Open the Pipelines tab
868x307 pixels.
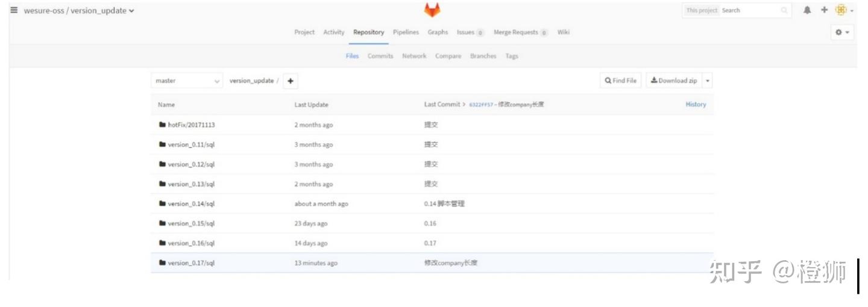pos(406,33)
